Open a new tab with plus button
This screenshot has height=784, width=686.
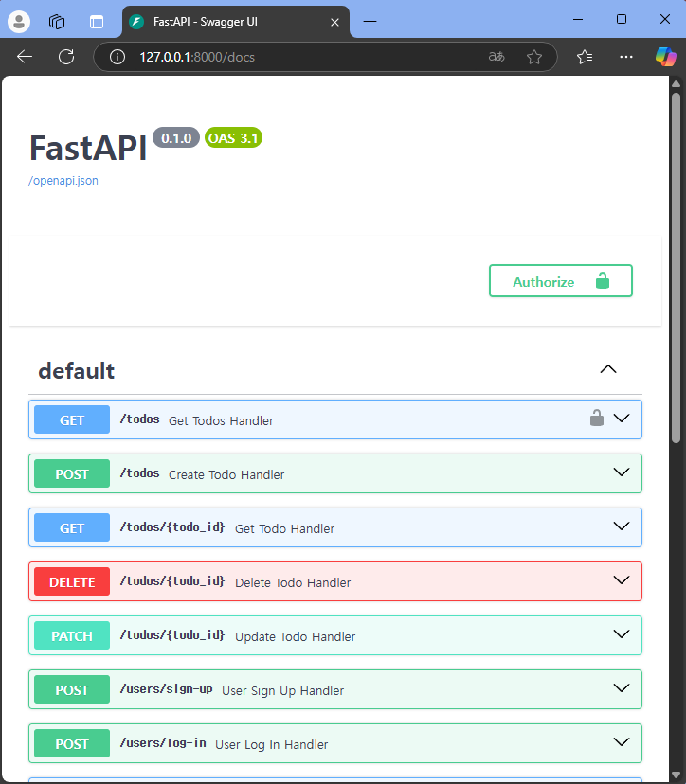pos(370,22)
